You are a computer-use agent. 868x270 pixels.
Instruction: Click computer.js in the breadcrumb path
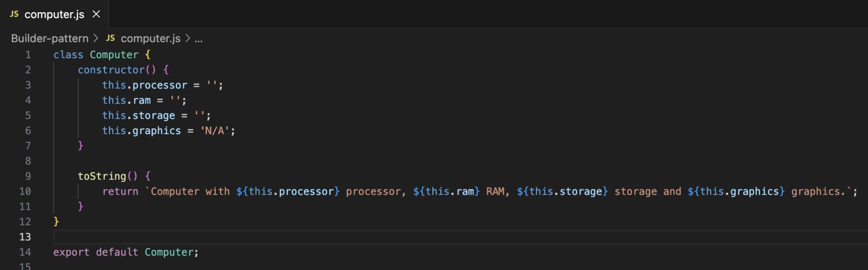coord(150,39)
